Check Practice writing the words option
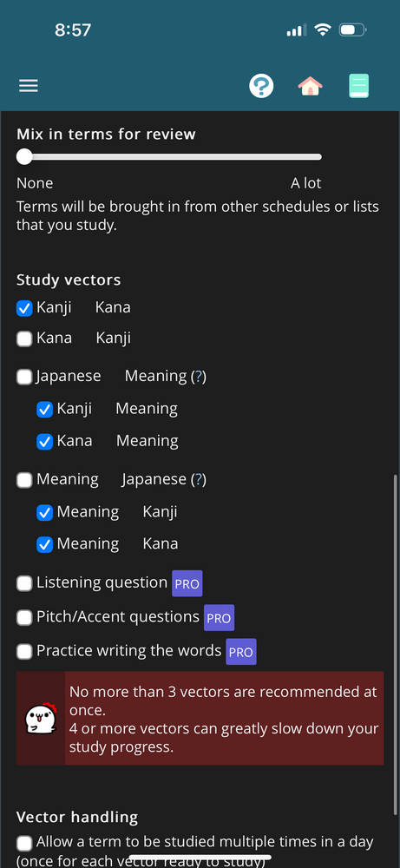 tap(24, 652)
